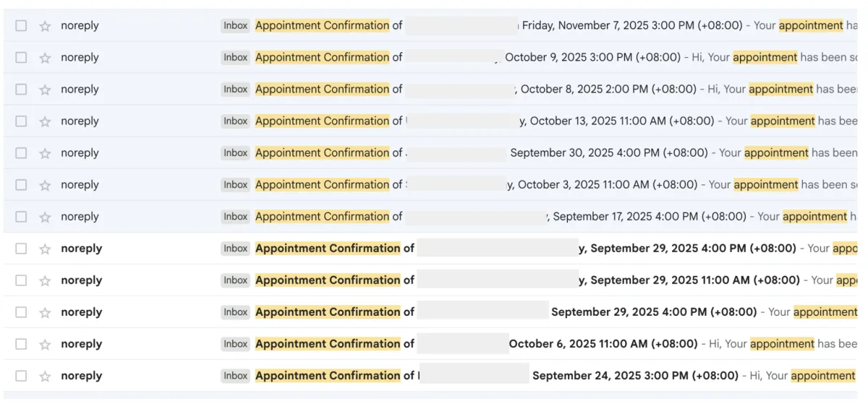Star the October 3, 2025 appointment email
The height and width of the screenshot is (409, 868).
pyautogui.click(x=45, y=185)
